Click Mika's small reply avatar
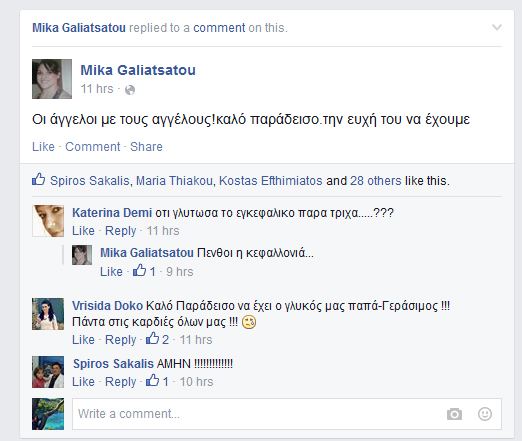The width and height of the screenshot is (522, 441). (x=82, y=255)
